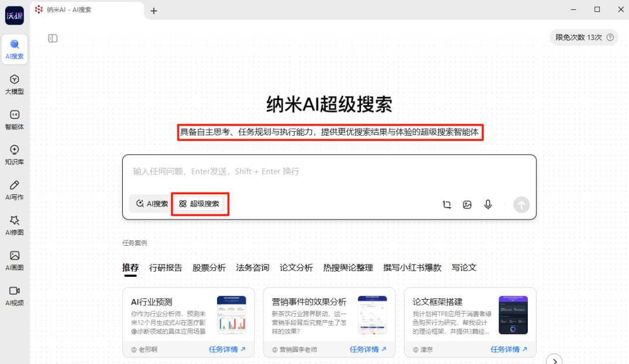Viewport: 629px width, 364px height.
Task: Click the microphone voice input icon
Action: [x=488, y=205]
